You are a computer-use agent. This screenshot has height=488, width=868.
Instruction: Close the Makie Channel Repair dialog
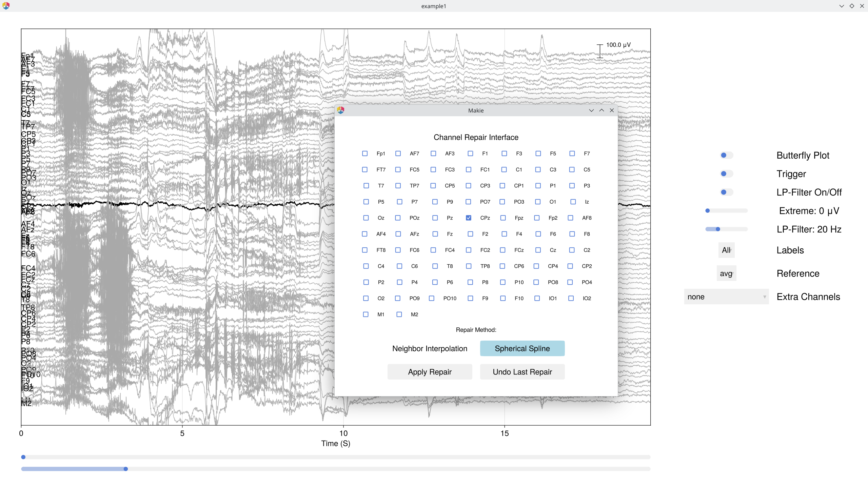point(612,110)
